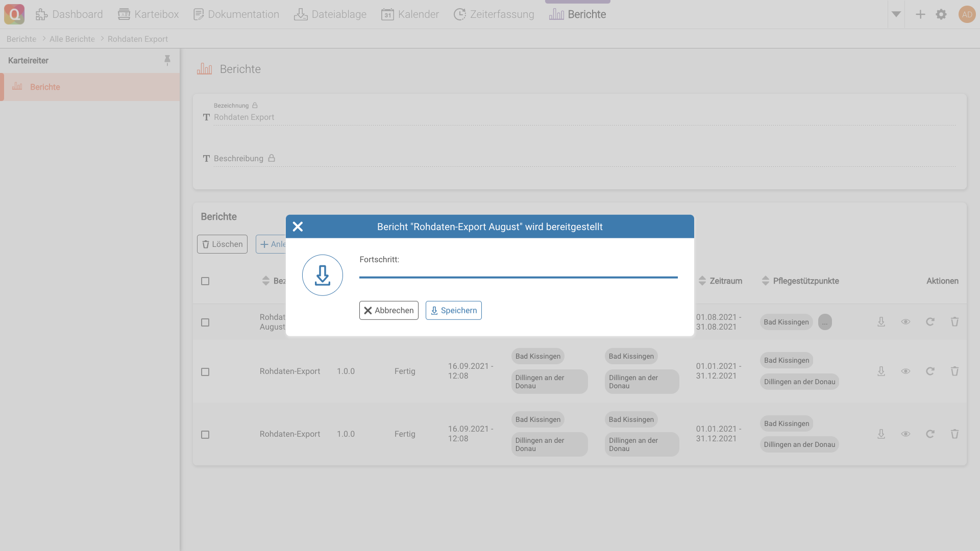
Task: Click the Speichern download button
Action: point(453,310)
